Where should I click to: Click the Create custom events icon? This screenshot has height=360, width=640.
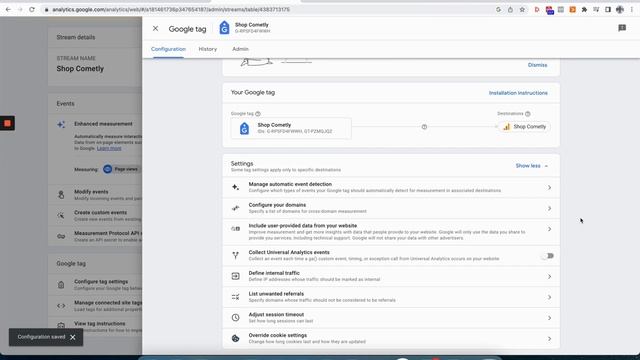point(61,216)
